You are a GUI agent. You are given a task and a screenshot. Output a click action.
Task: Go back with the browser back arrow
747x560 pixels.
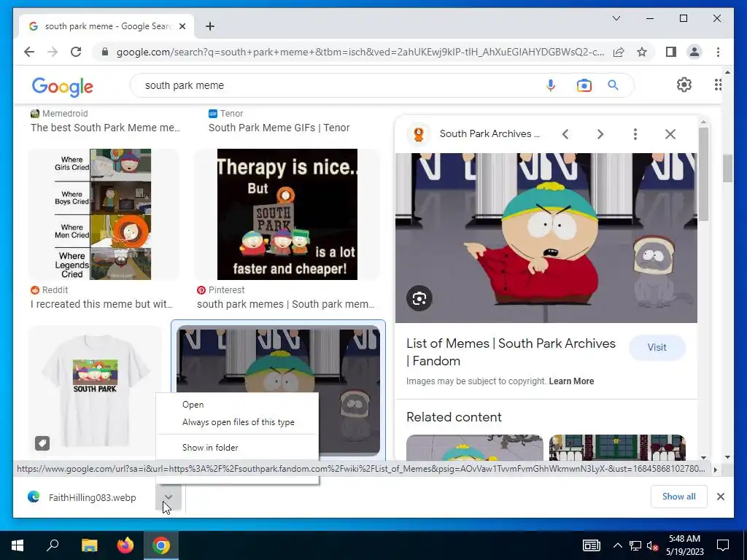[29, 52]
